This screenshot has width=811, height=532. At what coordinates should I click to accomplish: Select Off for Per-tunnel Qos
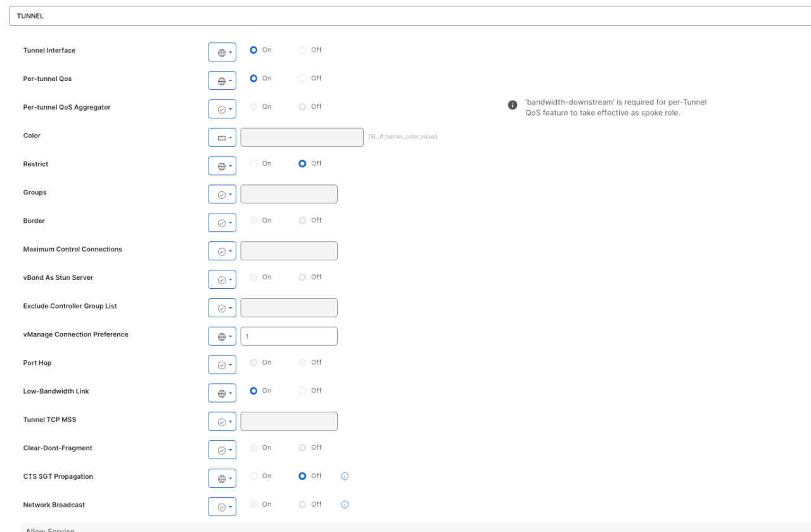click(x=303, y=79)
